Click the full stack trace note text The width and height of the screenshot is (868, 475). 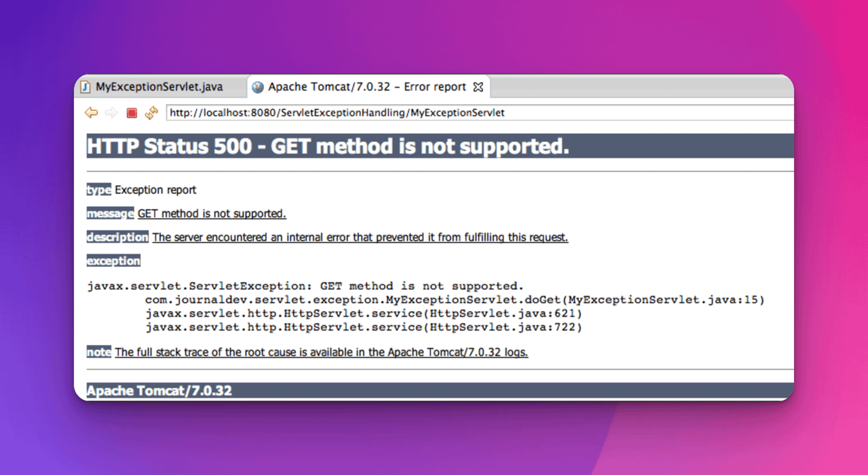(321, 352)
